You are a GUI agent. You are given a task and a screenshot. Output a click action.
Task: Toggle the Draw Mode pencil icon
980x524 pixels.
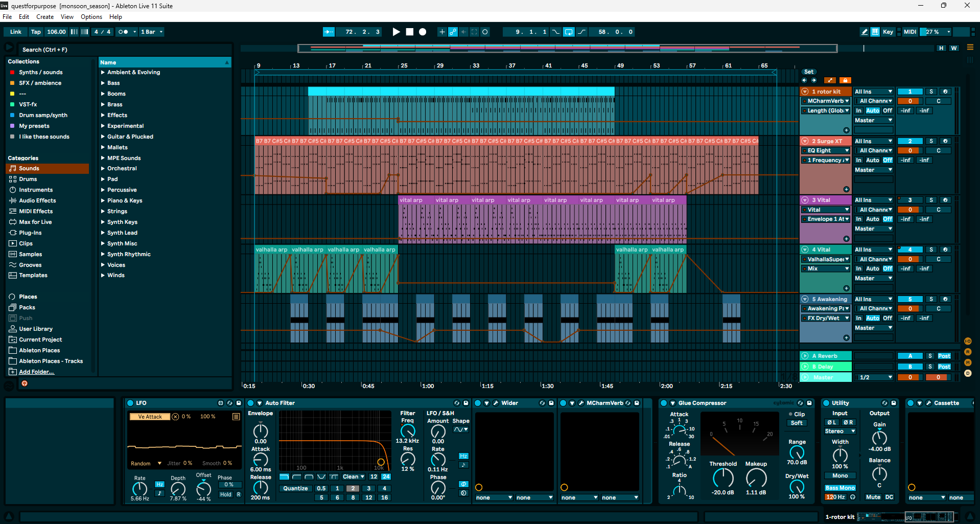pos(865,32)
